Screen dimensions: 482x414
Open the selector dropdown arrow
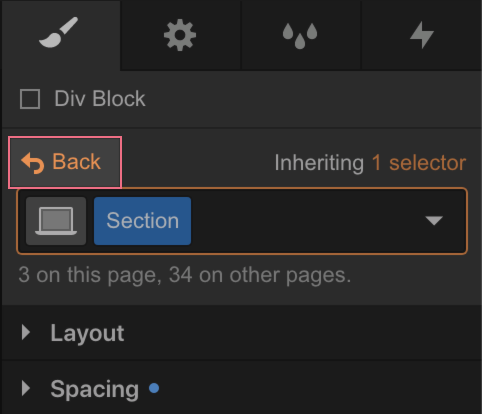[434, 221]
